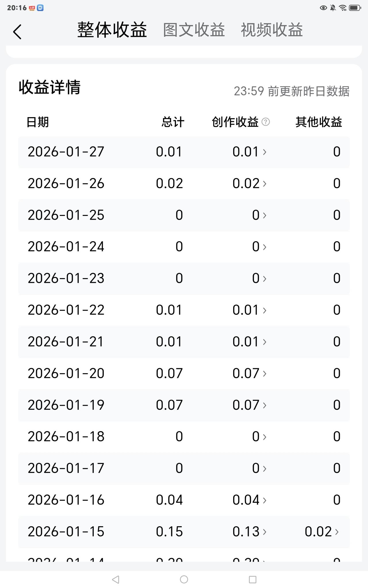The image size is (368, 588).
Task: Tap the battery status icon
Action: pyautogui.click(x=355, y=8)
